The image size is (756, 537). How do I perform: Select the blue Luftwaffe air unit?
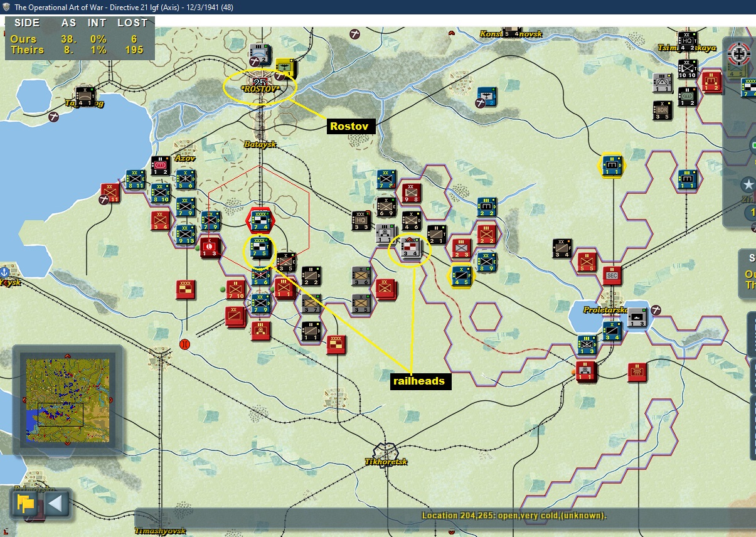[x=486, y=97]
